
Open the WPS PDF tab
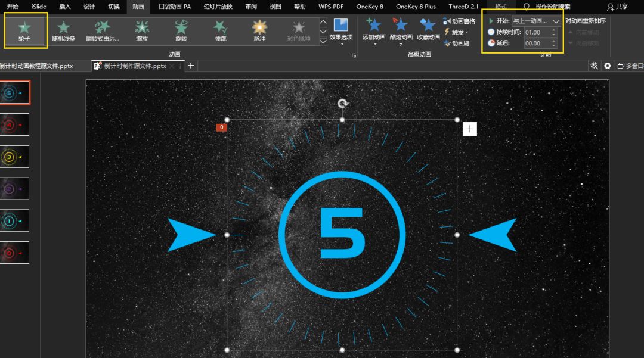(x=331, y=6)
